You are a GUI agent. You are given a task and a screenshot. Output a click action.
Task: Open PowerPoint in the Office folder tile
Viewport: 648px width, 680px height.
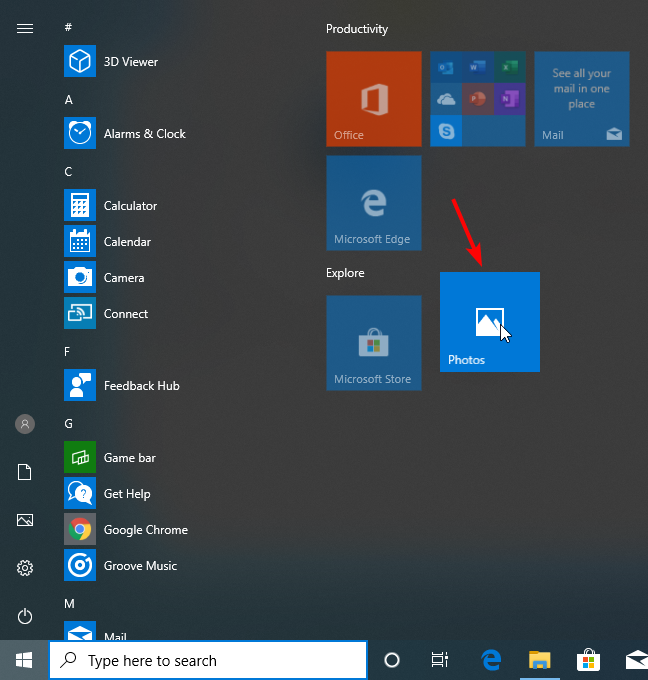click(x=478, y=99)
